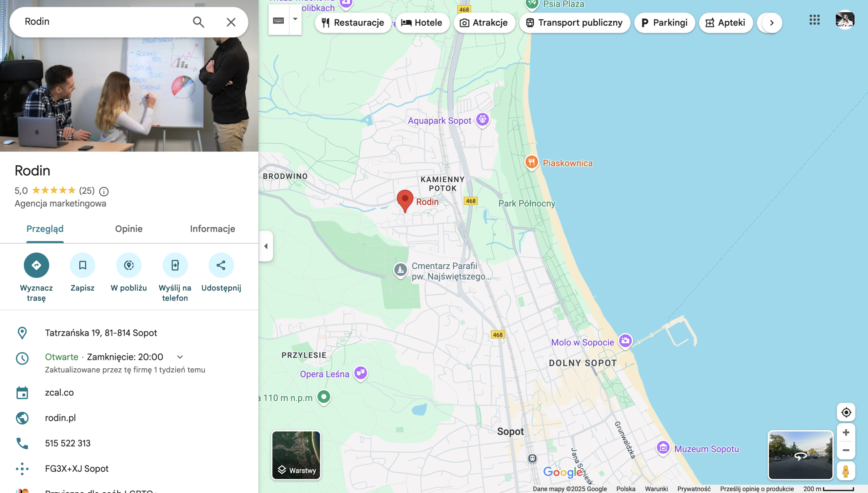Switch to the Opinie tab
This screenshot has width=868, height=493.
tap(129, 229)
